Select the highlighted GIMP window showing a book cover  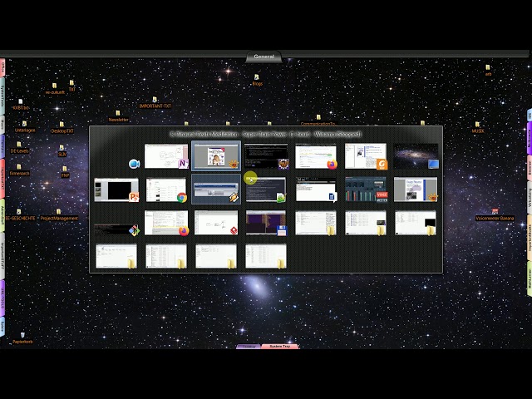point(216,155)
